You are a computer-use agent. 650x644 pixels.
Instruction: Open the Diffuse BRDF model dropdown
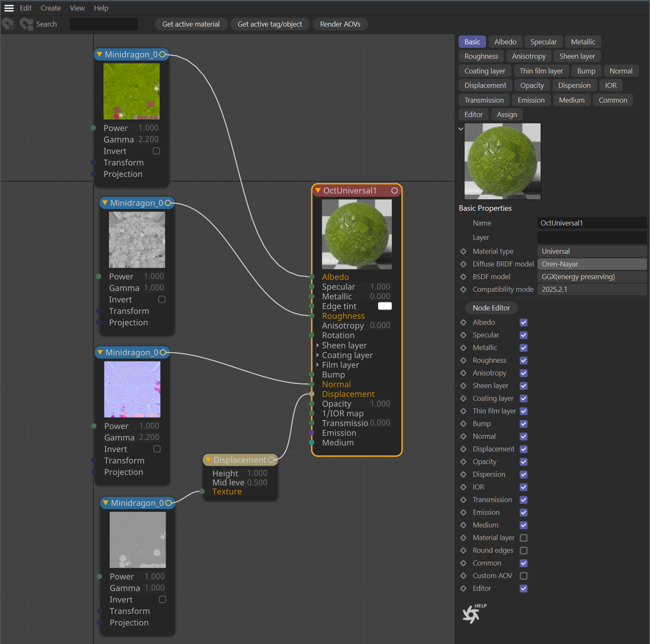[x=591, y=264]
